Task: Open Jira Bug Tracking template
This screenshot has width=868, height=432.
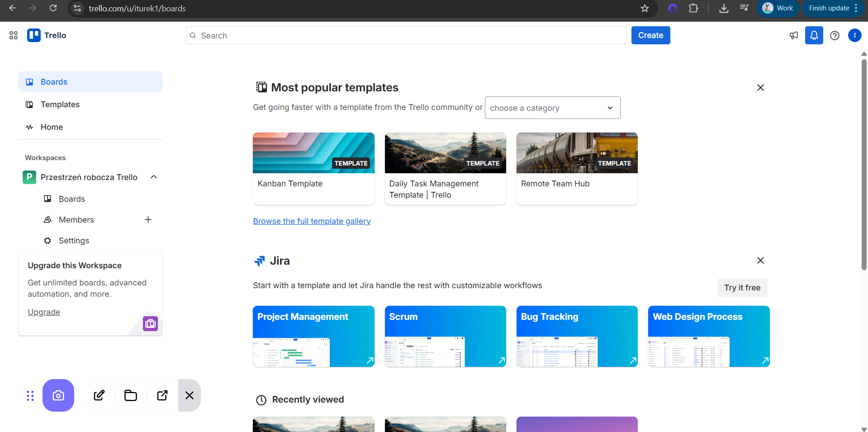Action: point(577,336)
